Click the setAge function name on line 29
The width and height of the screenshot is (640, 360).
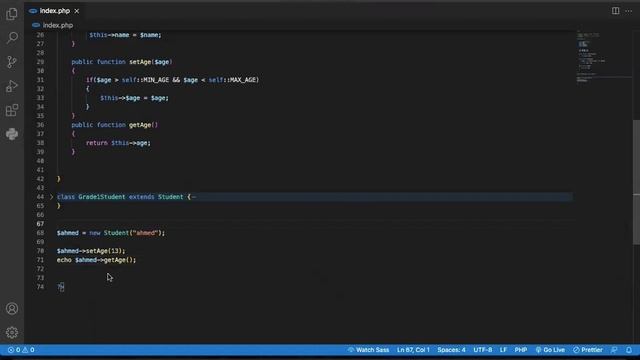(140, 62)
